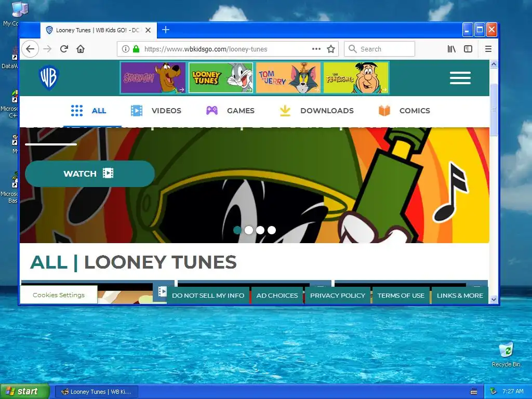Image resolution: width=532 pixels, height=399 pixels.
Task: Switch to the DOWNLOADS tab
Action: pos(316,111)
